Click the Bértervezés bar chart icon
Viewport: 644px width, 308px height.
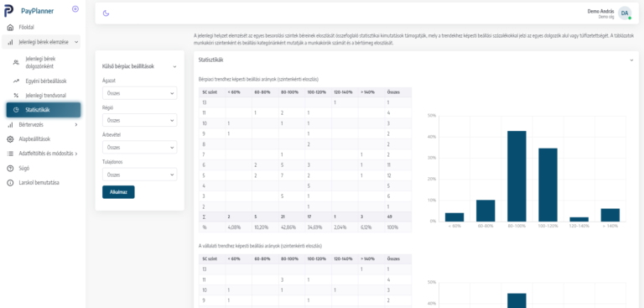pyautogui.click(x=10, y=124)
